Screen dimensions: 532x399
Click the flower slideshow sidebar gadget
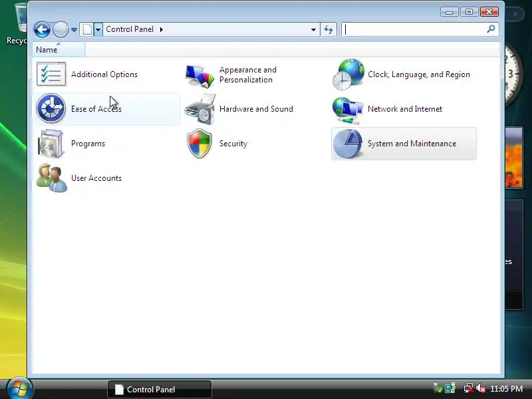[513, 158]
